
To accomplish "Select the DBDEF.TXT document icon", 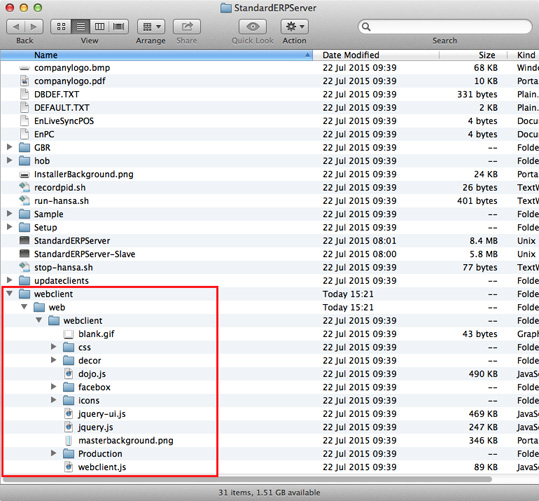I will (x=24, y=95).
